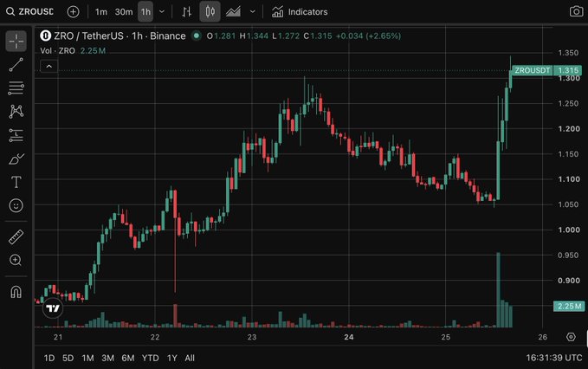The image size is (588, 369).
Task: Select the Fibonacci retracement tool
Action: point(16,88)
